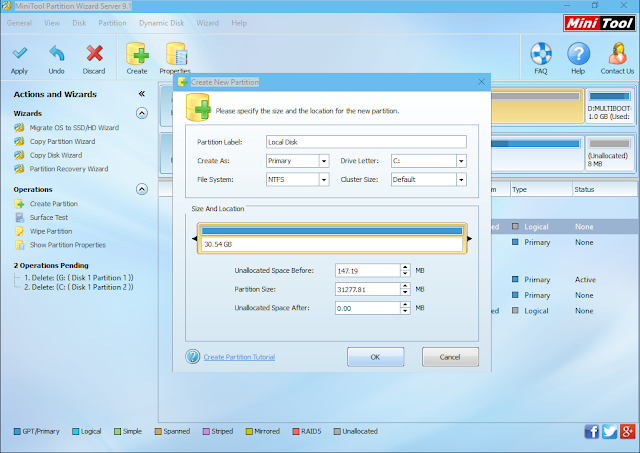Click the Undo arrow icon
This screenshot has width=640, height=453.
click(56, 53)
